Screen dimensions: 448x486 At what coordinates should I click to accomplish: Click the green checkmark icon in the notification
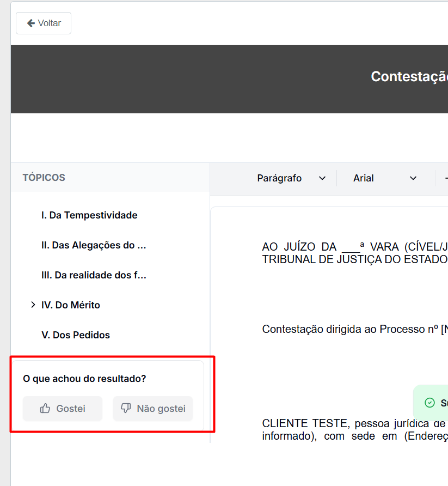[429, 403]
